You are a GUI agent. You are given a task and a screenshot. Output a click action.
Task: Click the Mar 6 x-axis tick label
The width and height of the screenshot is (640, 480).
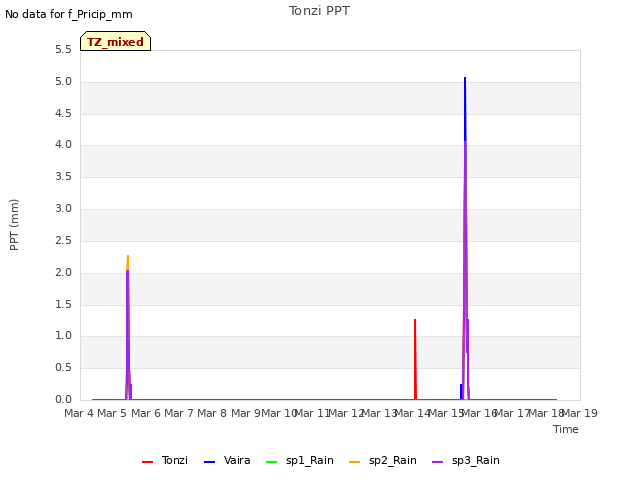[x=146, y=413]
